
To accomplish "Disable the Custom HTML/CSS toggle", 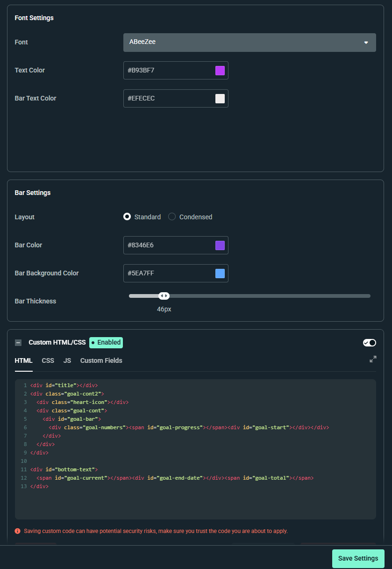I will point(369,342).
